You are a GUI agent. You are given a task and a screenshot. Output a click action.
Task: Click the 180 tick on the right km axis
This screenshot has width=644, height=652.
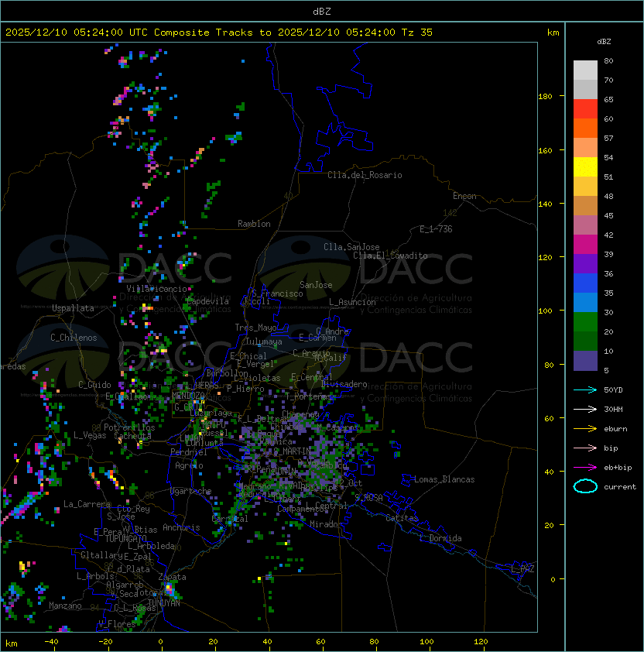545,97
